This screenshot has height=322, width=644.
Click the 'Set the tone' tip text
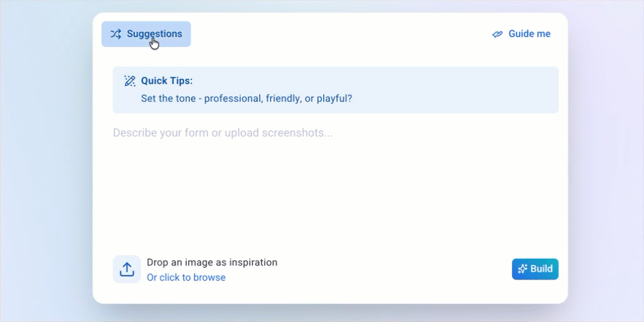click(x=246, y=99)
